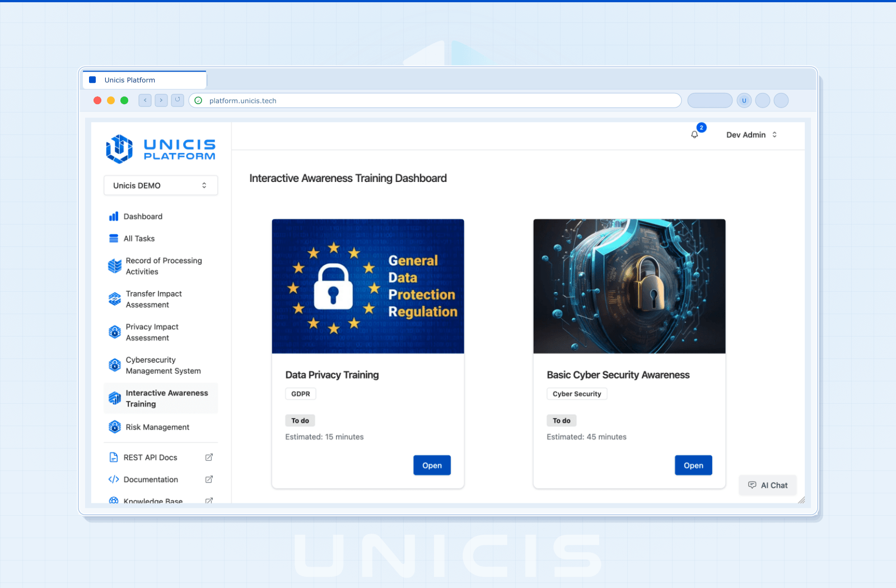Select Privacy Impact Assessment menu item
Screen dimensions: 896x588
point(161,332)
